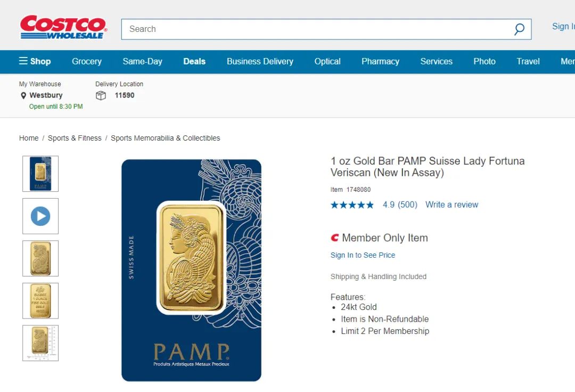Open Sports & Fitness breadcrumb
This screenshot has height=392, width=575.
click(x=75, y=138)
